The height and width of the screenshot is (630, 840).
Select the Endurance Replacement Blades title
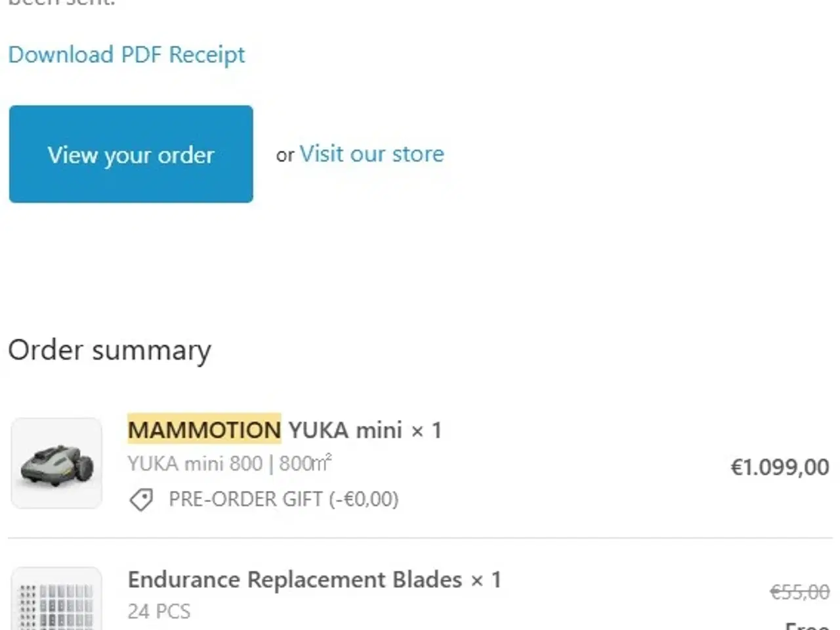(295, 580)
